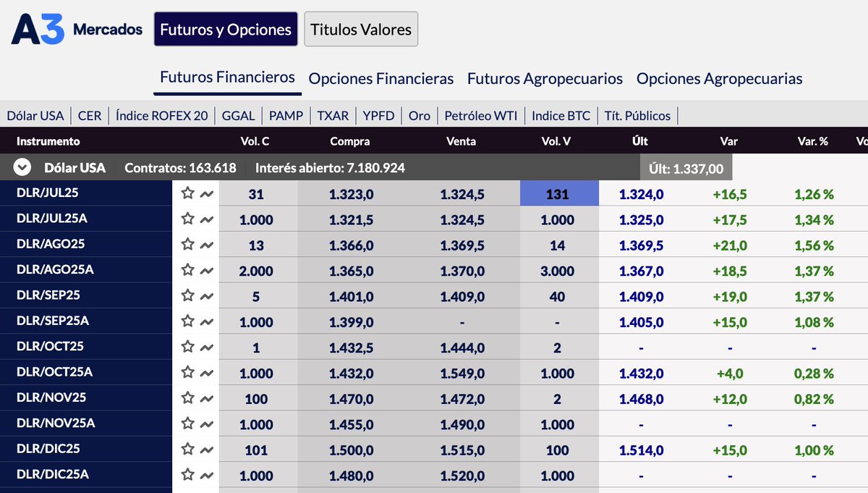This screenshot has width=868, height=493.
Task: Switch to Futuros y Opciones section
Action: click(x=226, y=29)
